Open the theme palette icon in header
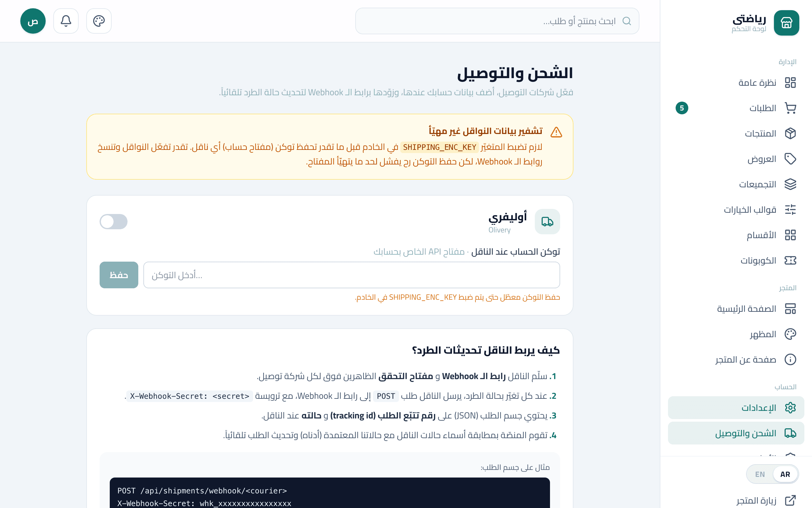This screenshot has height=508, width=812. point(99,21)
